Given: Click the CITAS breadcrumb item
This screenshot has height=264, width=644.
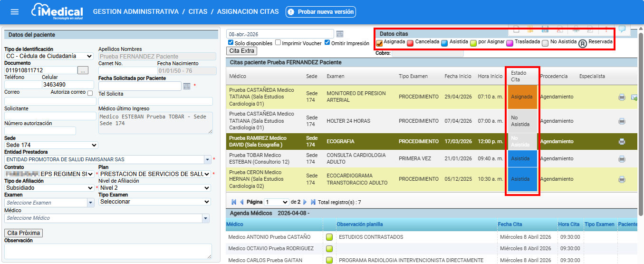Looking at the screenshot, I should [199, 11].
